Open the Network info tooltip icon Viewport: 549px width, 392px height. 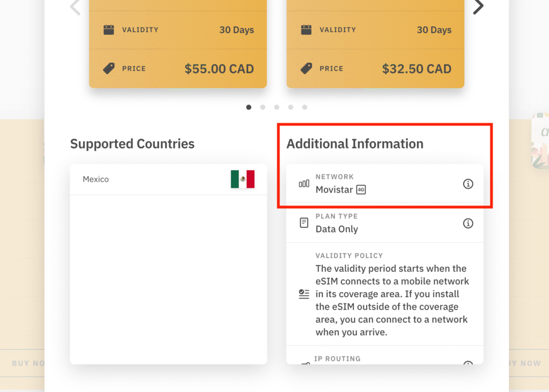click(468, 184)
